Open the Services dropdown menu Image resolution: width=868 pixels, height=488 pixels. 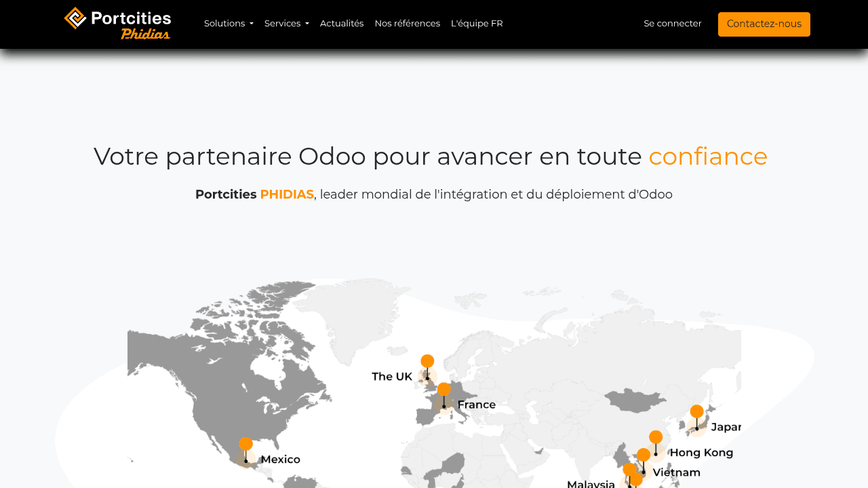[287, 24]
